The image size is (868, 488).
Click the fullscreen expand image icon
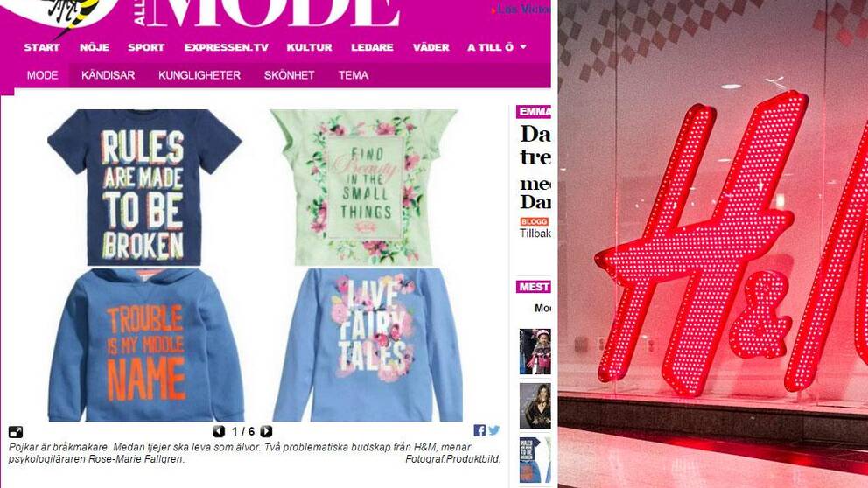(x=16, y=432)
